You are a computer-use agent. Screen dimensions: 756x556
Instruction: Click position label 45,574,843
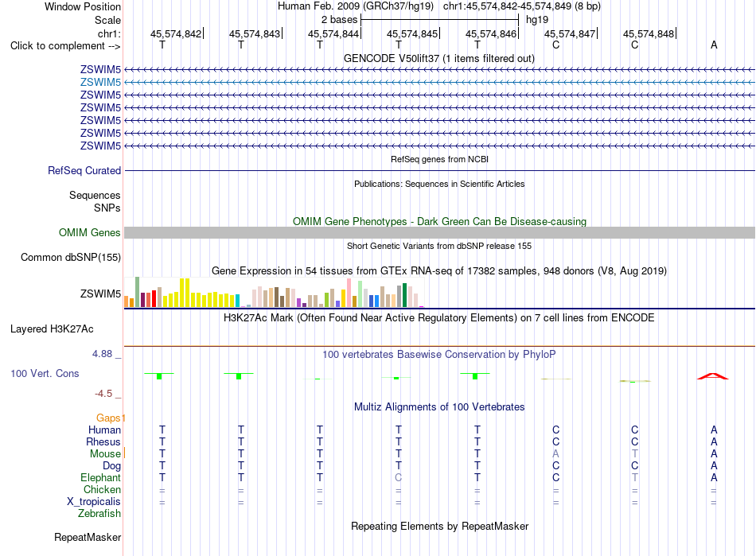coord(255,33)
